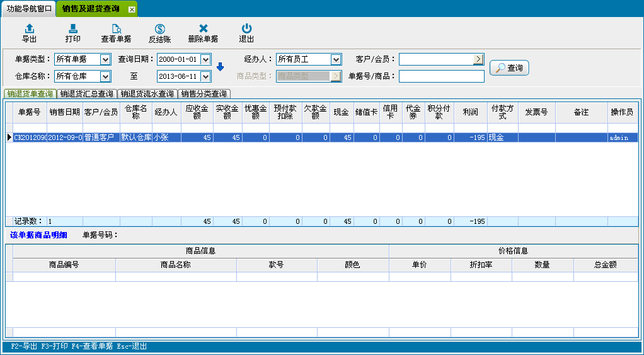
Task: Open 查看单据 view document tool
Action: [116, 33]
